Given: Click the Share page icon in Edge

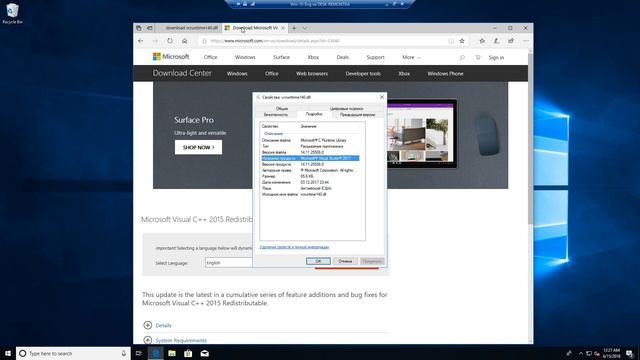Looking at the screenshot, I should coord(511,41).
